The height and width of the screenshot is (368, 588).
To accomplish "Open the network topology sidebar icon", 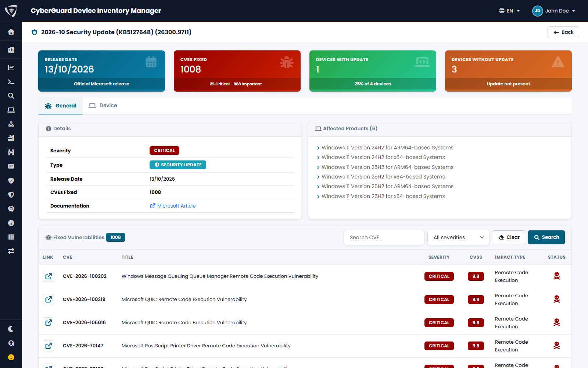I will coord(11,124).
